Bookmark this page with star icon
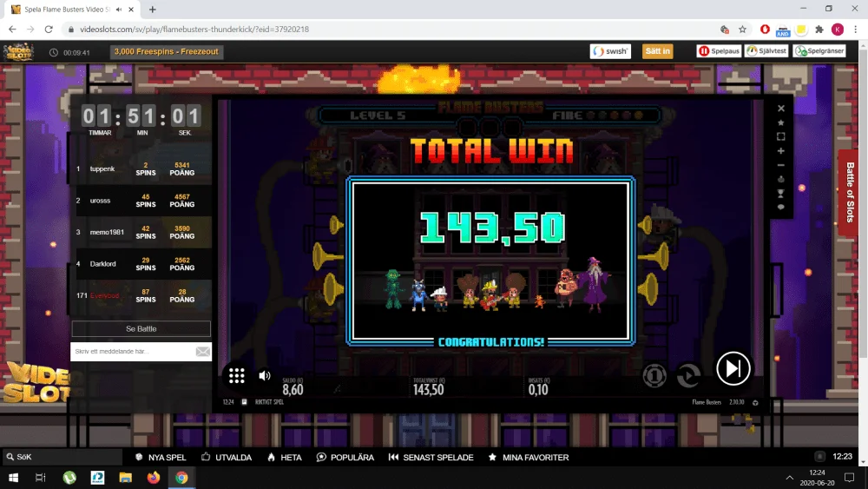 point(742,29)
